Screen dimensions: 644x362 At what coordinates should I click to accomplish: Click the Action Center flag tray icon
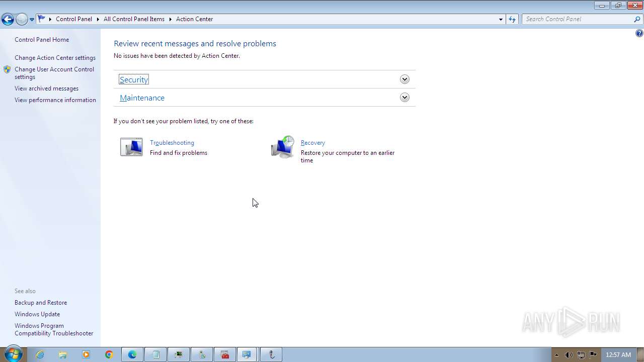pyautogui.click(x=593, y=354)
